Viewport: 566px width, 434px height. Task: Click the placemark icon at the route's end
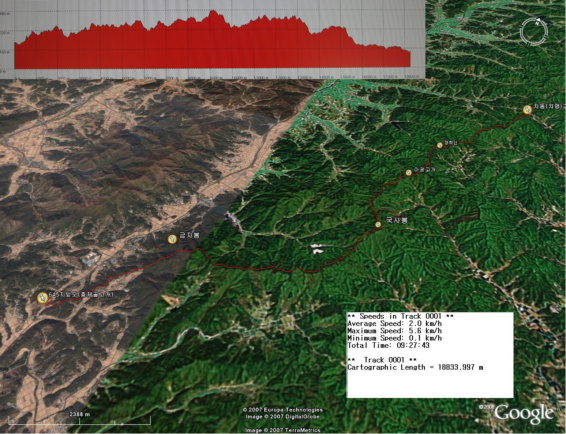528,109
